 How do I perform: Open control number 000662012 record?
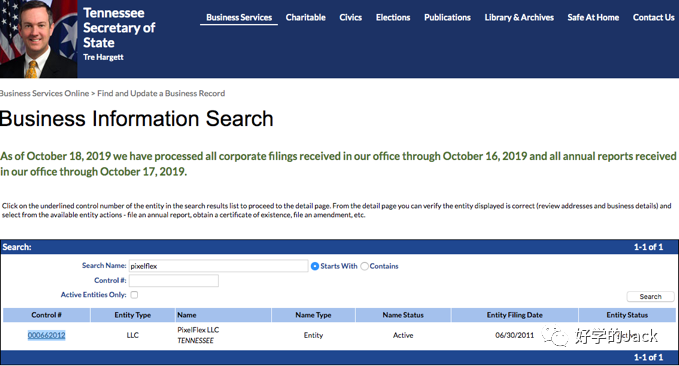click(46, 335)
